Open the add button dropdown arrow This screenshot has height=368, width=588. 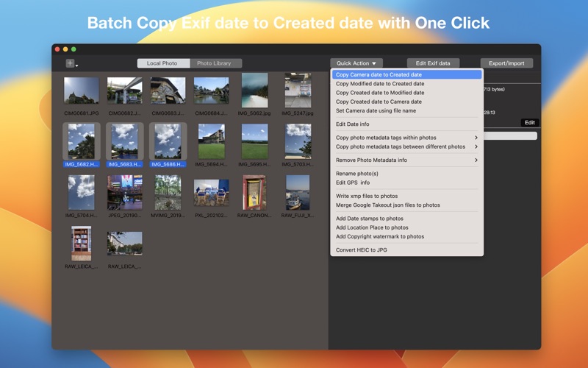coord(76,66)
